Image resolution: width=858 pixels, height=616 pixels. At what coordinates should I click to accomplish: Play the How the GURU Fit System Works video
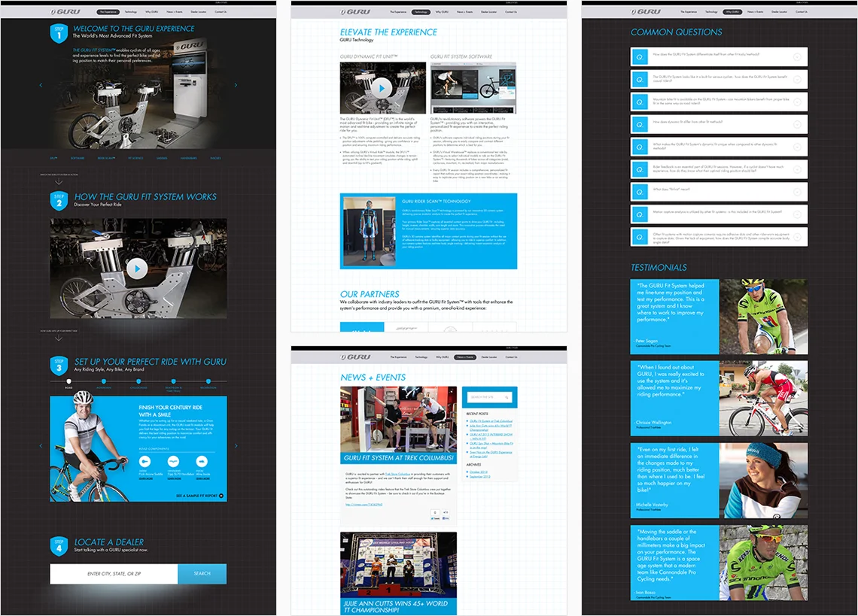137,268
